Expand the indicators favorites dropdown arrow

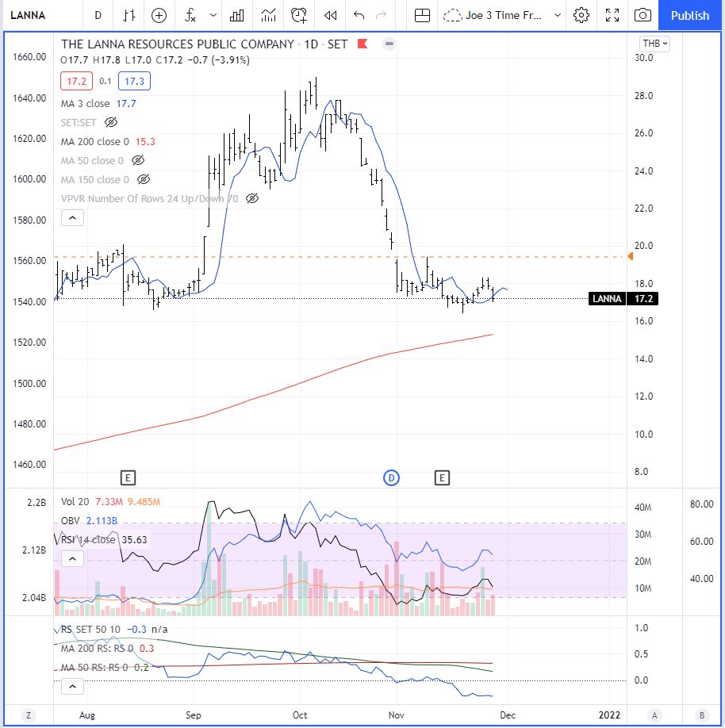pos(213,15)
